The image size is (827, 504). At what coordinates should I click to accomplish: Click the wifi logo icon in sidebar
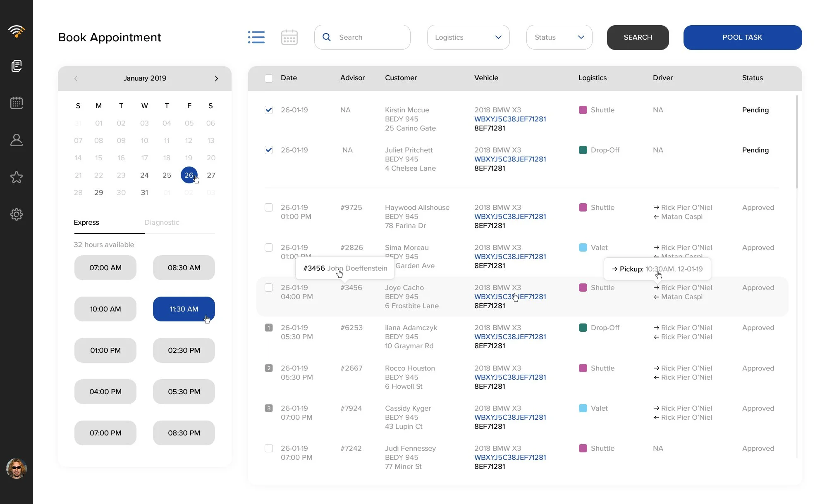point(17,31)
